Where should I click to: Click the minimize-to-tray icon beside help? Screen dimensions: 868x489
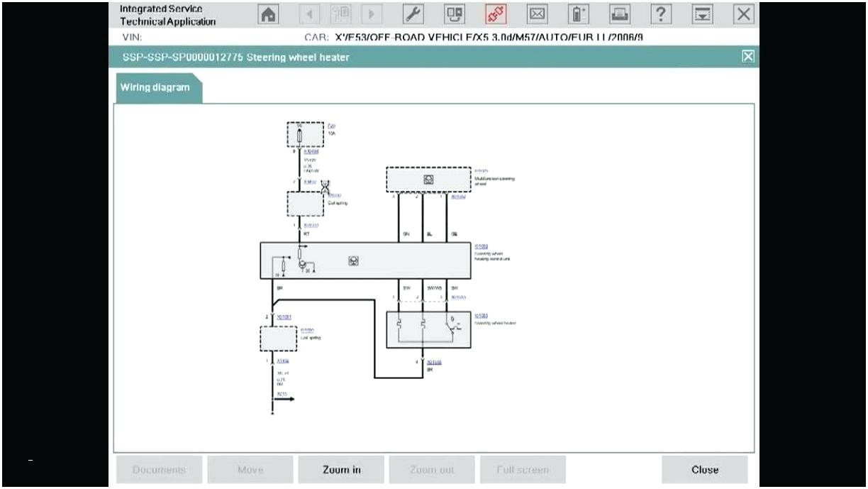(702, 13)
